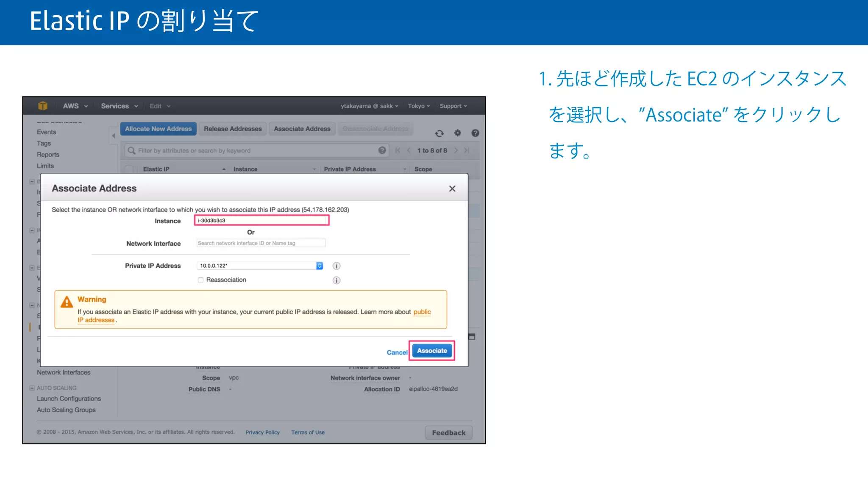Screen dimensions: 868x488
Task: Close the Associate Address dialog
Action: 452,189
